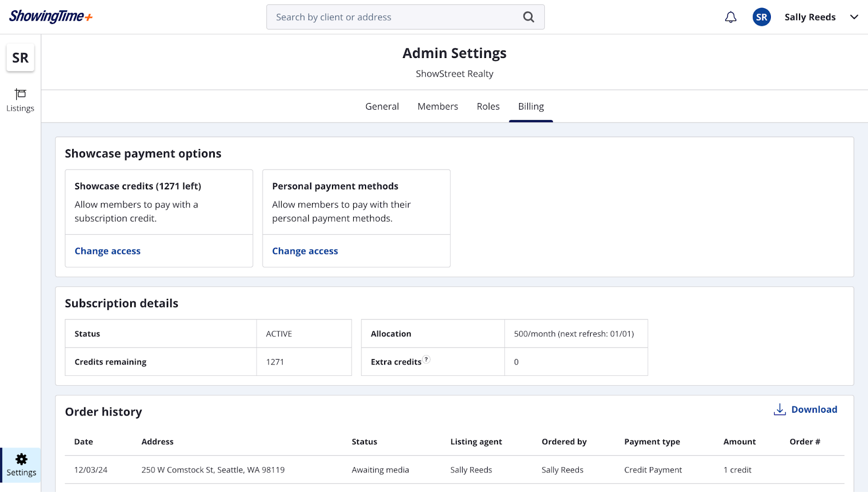Open the notifications bell
The width and height of the screenshot is (868, 492).
[x=731, y=17]
